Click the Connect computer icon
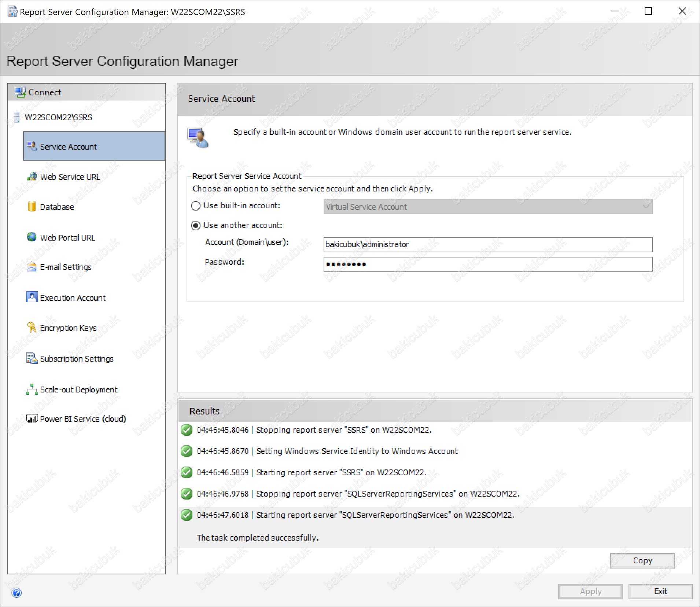The height and width of the screenshot is (607, 700). 20,92
